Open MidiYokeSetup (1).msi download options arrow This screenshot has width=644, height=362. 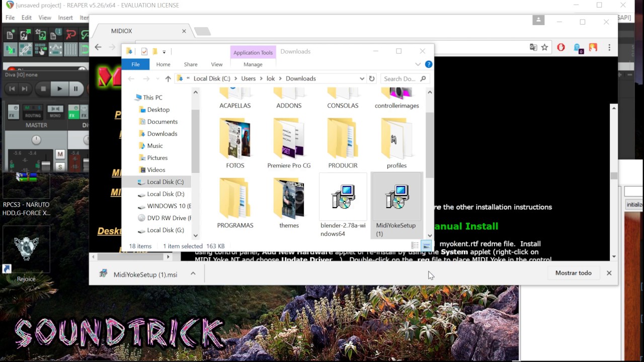193,274
